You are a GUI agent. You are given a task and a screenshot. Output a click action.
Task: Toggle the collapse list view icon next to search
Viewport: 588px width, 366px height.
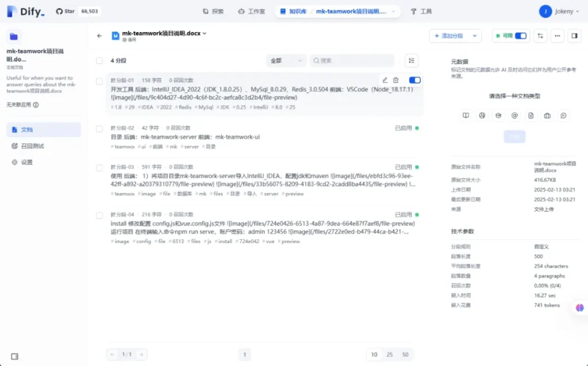[411, 60]
